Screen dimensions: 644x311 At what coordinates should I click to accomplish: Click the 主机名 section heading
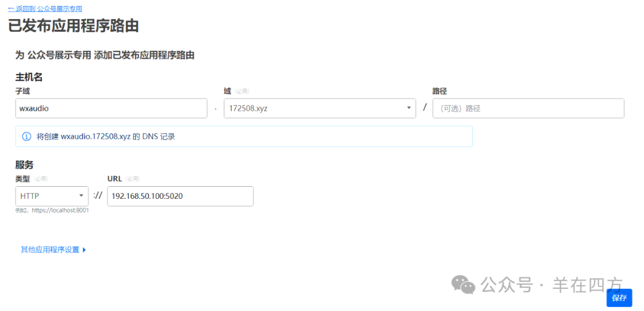click(29, 77)
